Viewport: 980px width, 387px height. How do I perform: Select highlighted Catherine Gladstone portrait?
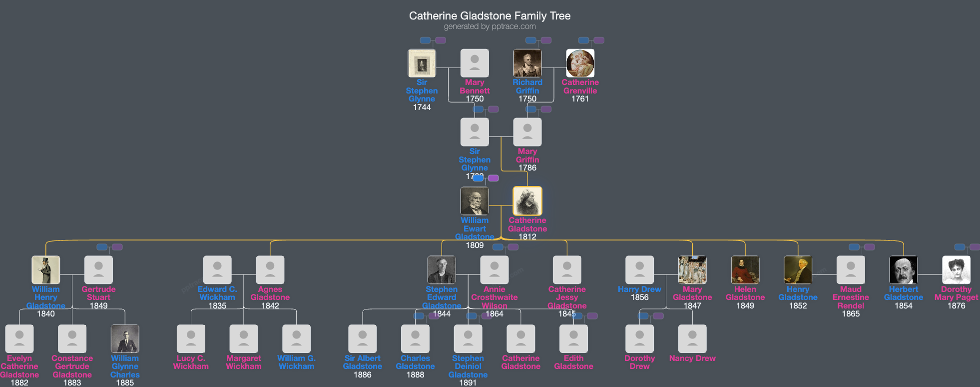click(x=527, y=201)
